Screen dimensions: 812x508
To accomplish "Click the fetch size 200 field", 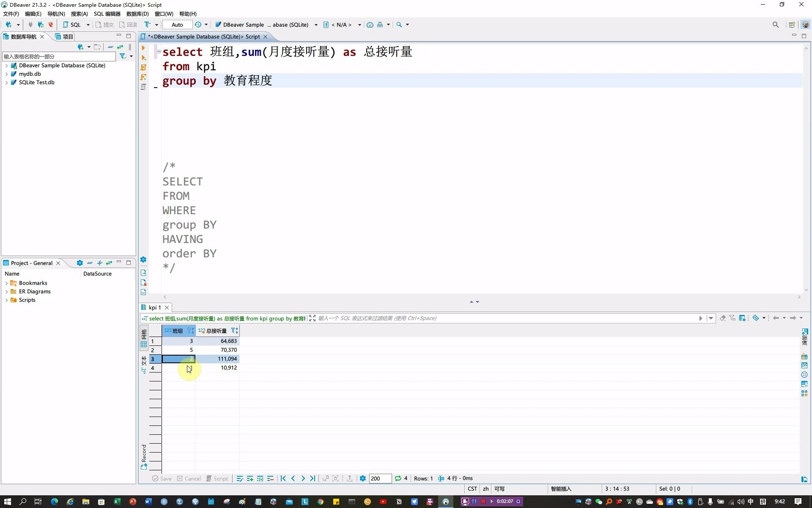I will click(x=379, y=478).
